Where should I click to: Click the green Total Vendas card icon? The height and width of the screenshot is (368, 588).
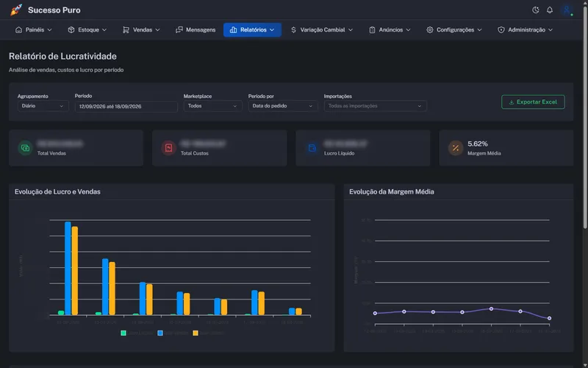[x=25, y=148]
